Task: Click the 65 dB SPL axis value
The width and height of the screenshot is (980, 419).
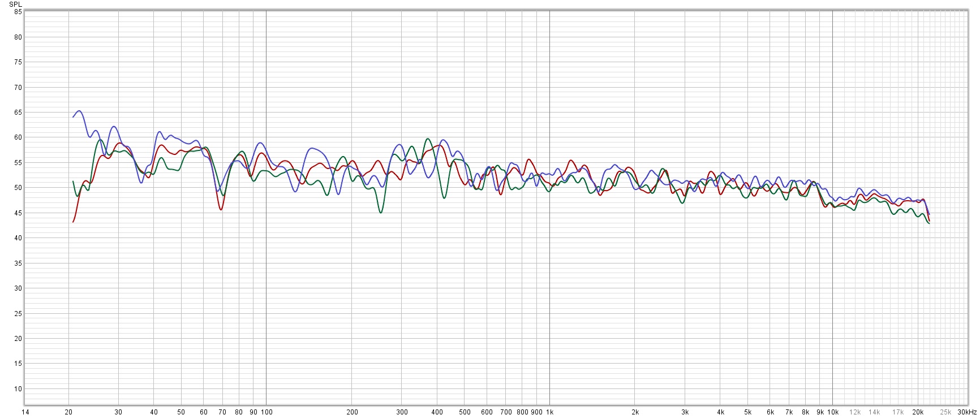Action: pyautogui.click(x=18, y=113)
